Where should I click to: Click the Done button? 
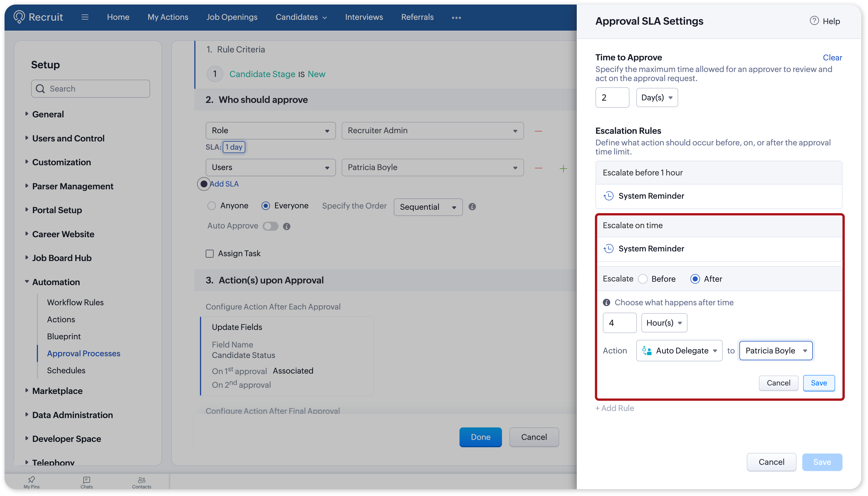pyautogui.click(x=480, y=437)
